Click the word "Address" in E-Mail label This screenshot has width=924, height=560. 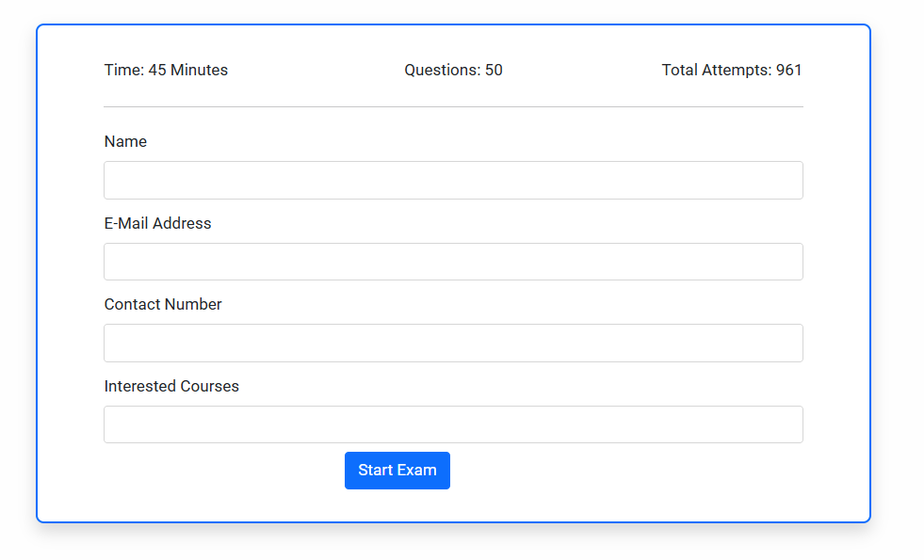(182, 223)
